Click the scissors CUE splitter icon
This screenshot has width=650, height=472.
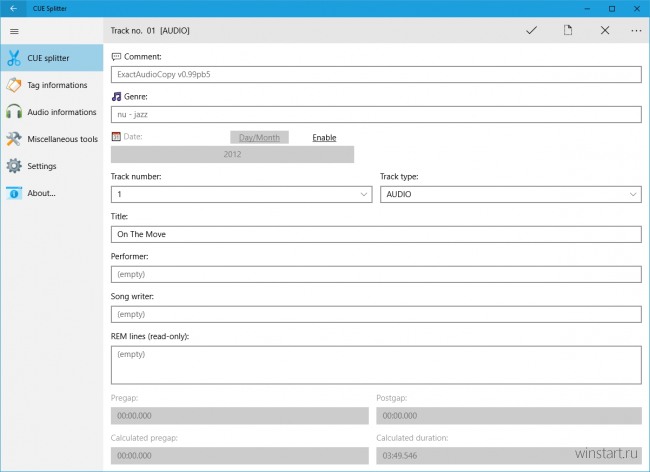[14, 58]
